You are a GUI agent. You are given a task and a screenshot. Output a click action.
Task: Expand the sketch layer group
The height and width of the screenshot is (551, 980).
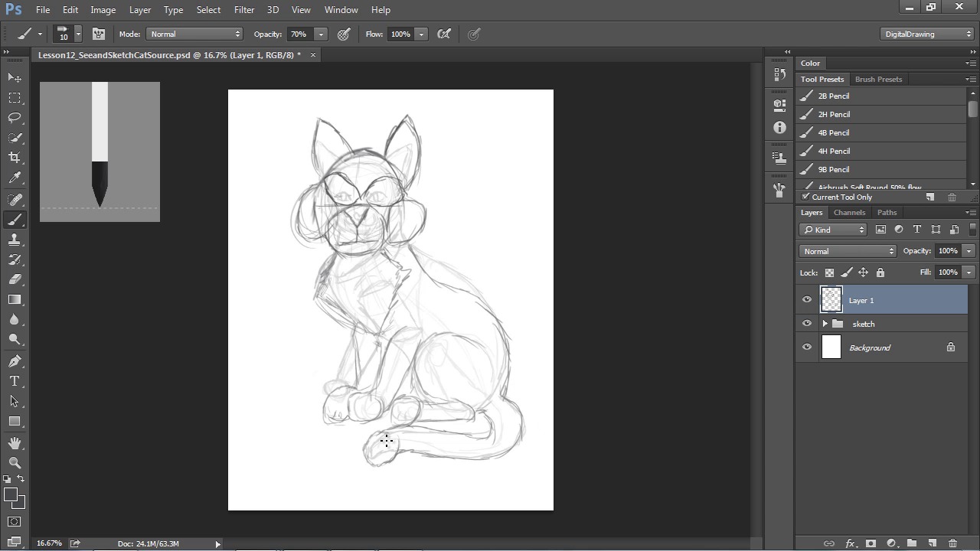[825, 324]
